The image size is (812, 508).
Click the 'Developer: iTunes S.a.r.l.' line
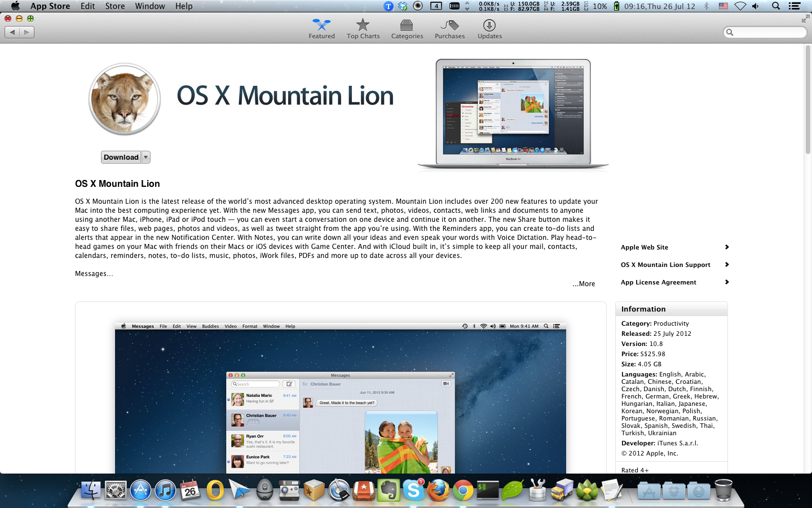[660, 443]
